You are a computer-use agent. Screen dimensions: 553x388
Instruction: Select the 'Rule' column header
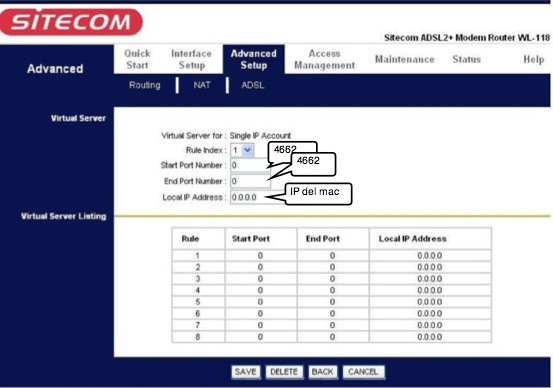(x=190, y=239)
